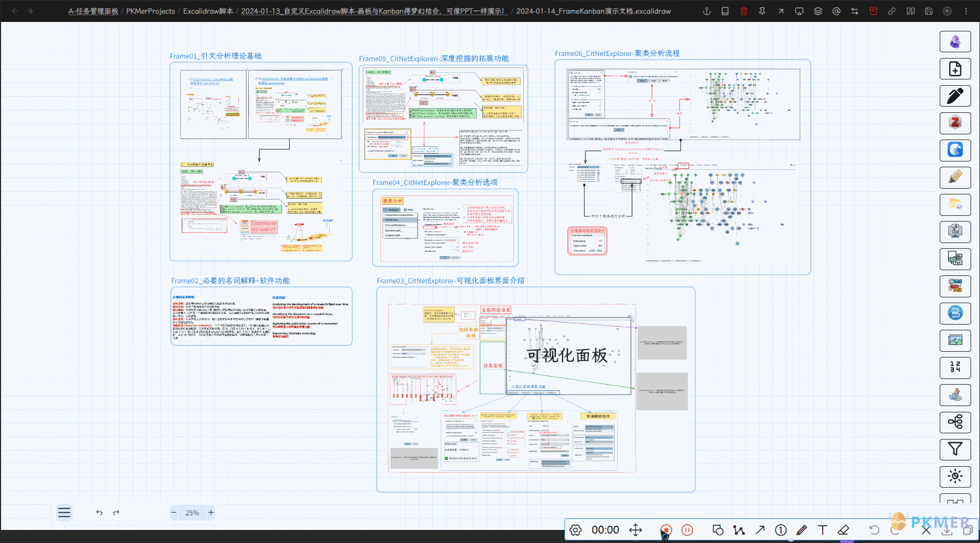Screen dimensions: 980x543
Task: Click the floppy disk save icon
Action: (x=929, y=11)
